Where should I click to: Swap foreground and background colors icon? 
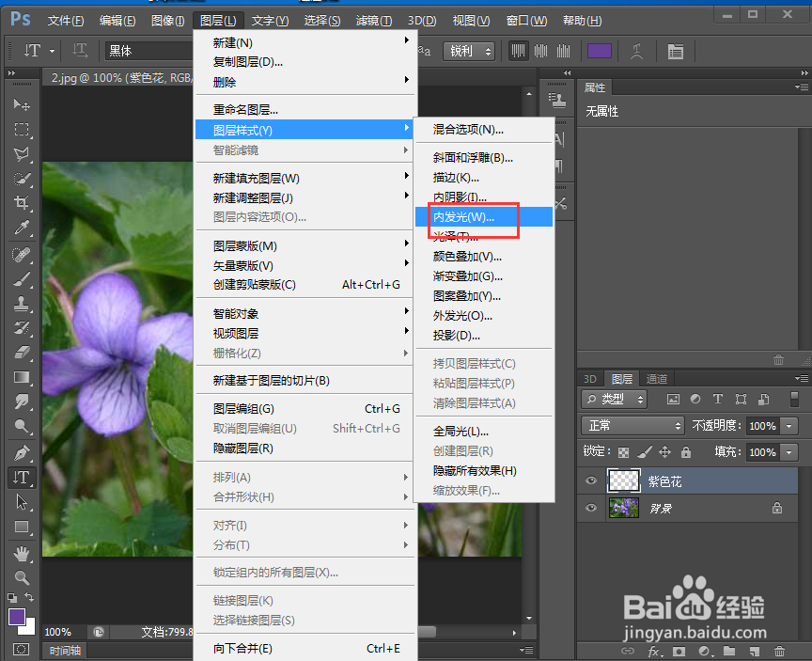point(29,597)
